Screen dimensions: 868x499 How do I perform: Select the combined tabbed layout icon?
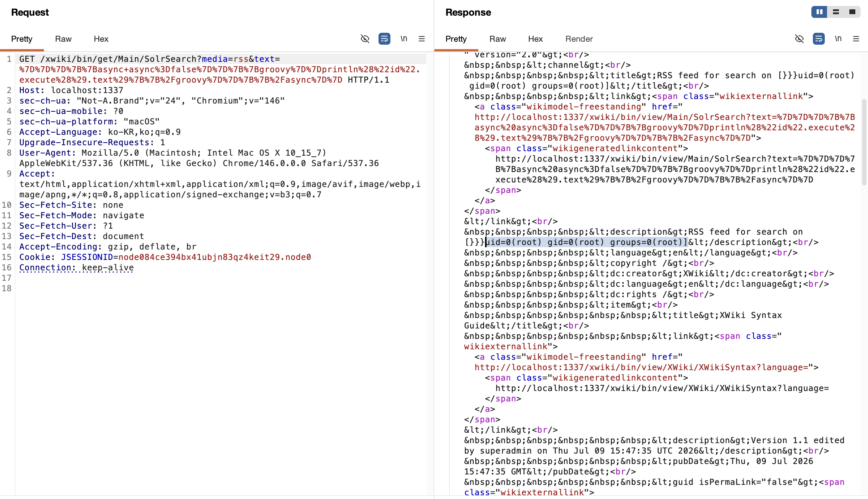[852, 12]
